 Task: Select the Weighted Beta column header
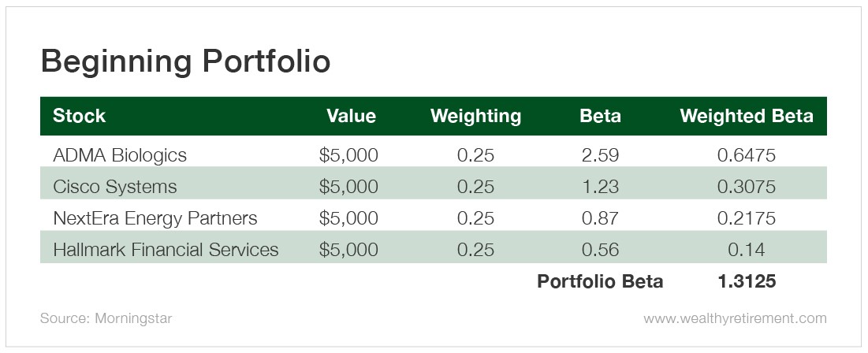[747, 116]
